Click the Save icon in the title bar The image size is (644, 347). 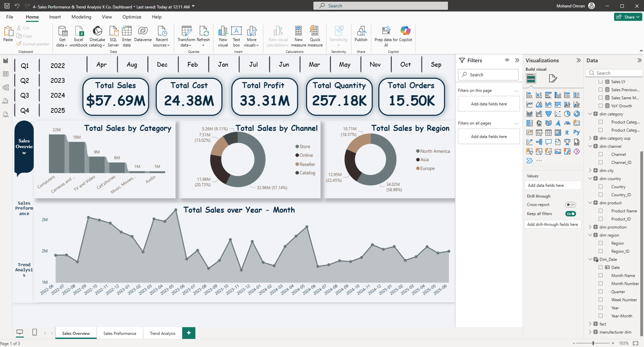click(x=7, y=6)
